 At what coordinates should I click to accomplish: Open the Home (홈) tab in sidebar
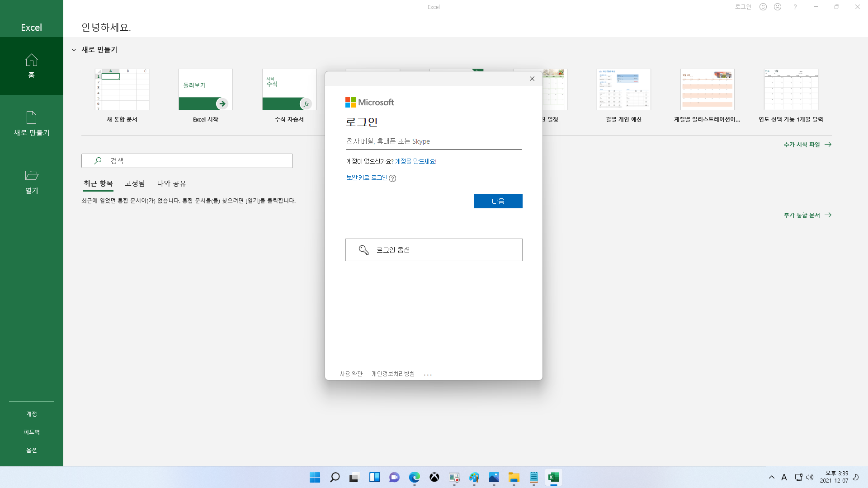coord(32,66)
